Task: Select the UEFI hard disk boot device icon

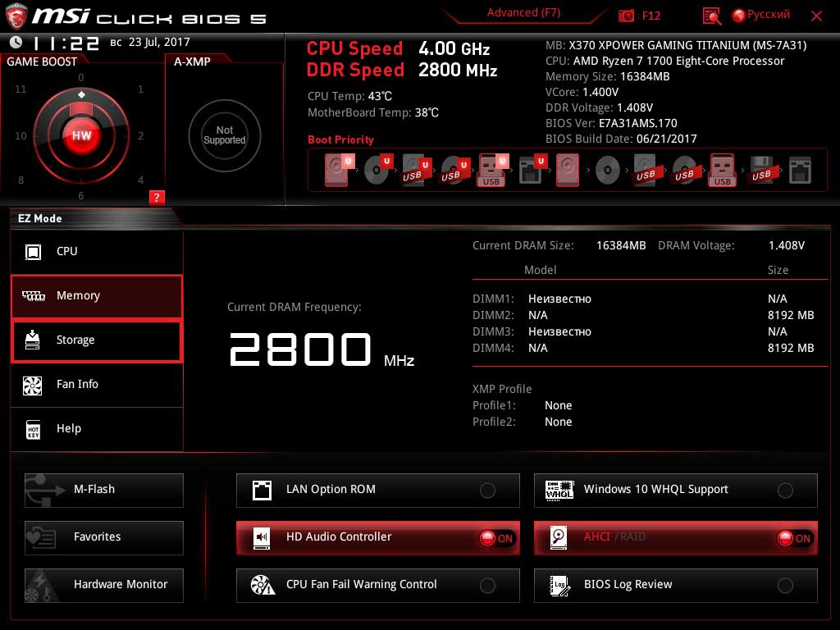Action: [x=339, y=170]
